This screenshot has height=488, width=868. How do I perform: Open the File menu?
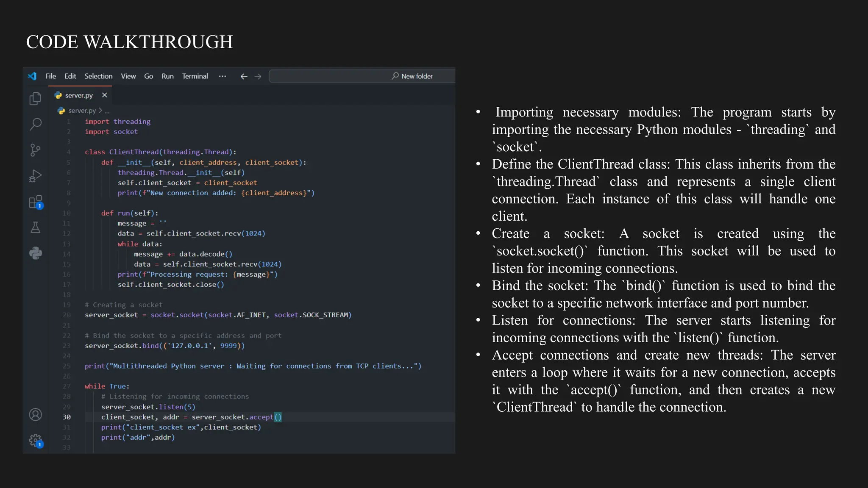click(51, 76)
